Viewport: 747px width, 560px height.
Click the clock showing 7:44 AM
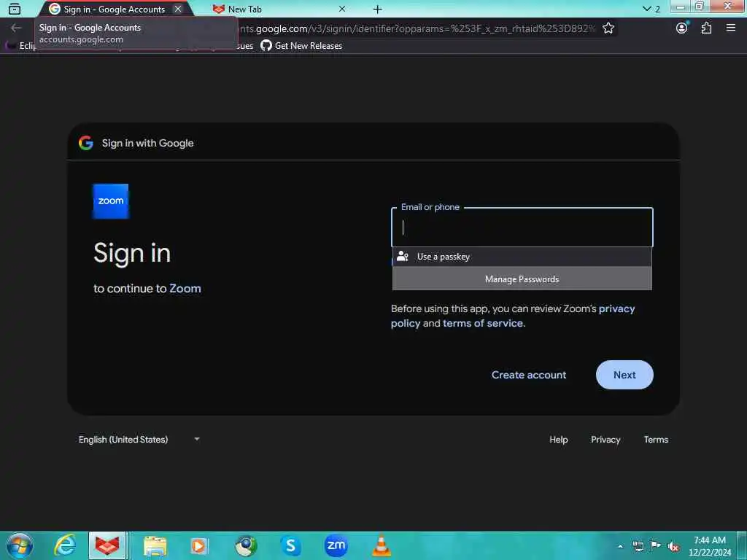tap(709, 546)
